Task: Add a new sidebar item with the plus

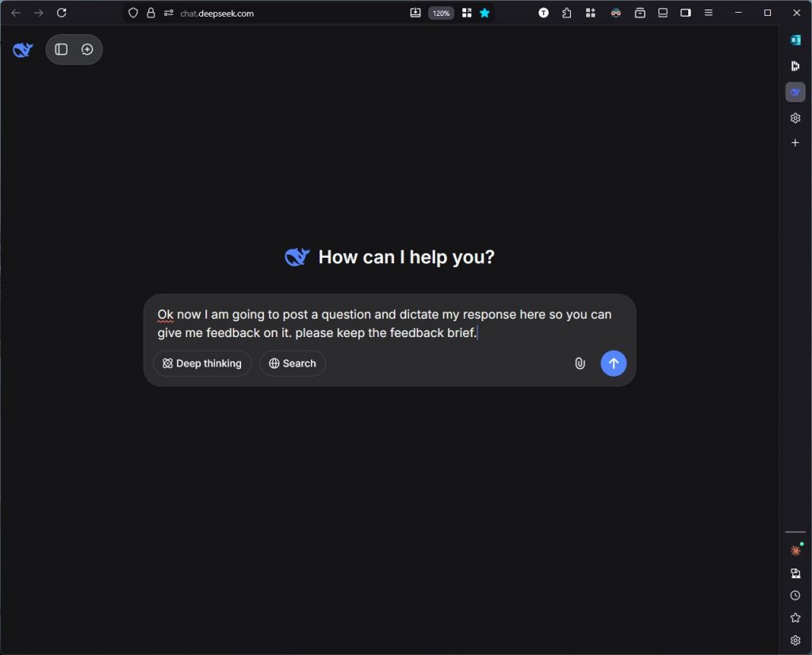Action: pos(795,143)
